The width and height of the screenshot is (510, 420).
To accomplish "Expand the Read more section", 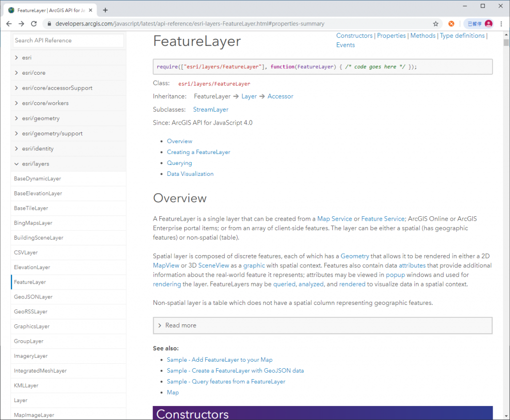I will (x=323, y=325).
